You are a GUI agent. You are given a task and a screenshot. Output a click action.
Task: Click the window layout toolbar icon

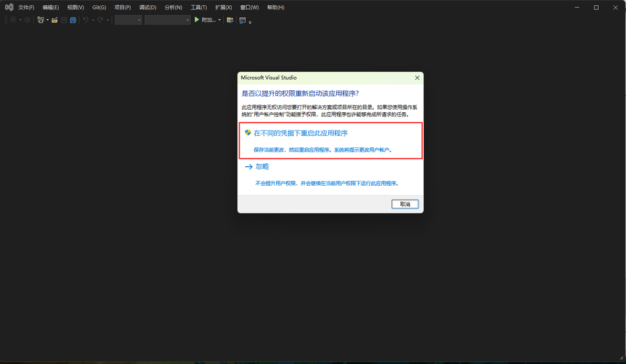[x=242, y=20]
